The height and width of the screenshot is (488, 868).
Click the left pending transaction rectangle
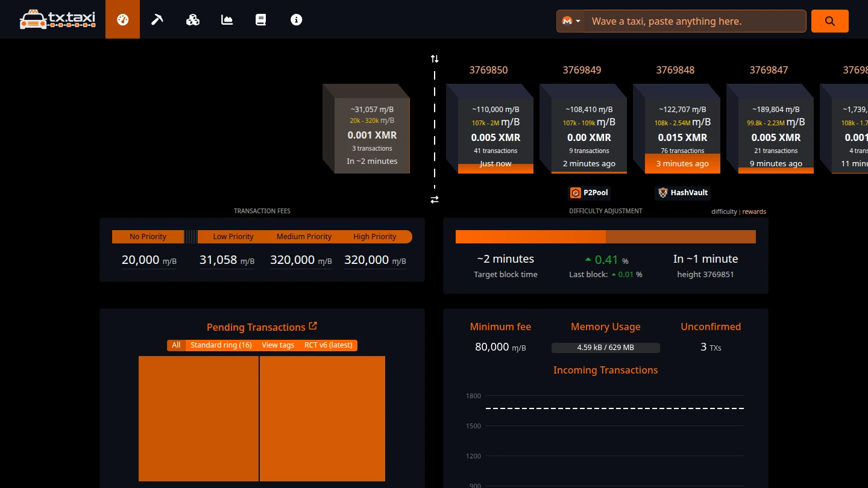[x=198, y=419]
